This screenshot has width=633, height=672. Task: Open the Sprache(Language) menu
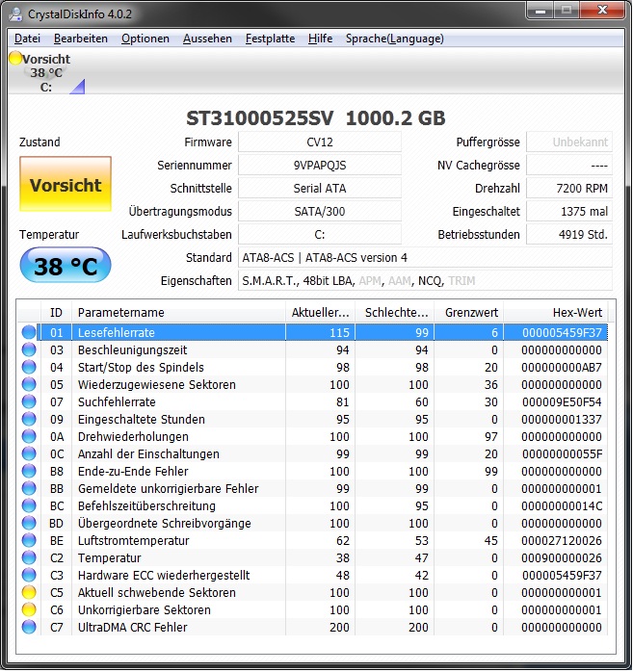(x=395, y=39)
